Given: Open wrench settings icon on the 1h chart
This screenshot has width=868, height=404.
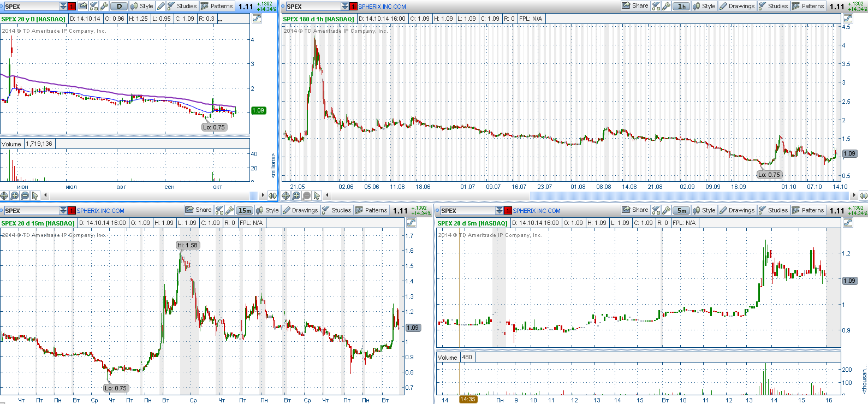Looking at the screenshot, I should point(667,6).
